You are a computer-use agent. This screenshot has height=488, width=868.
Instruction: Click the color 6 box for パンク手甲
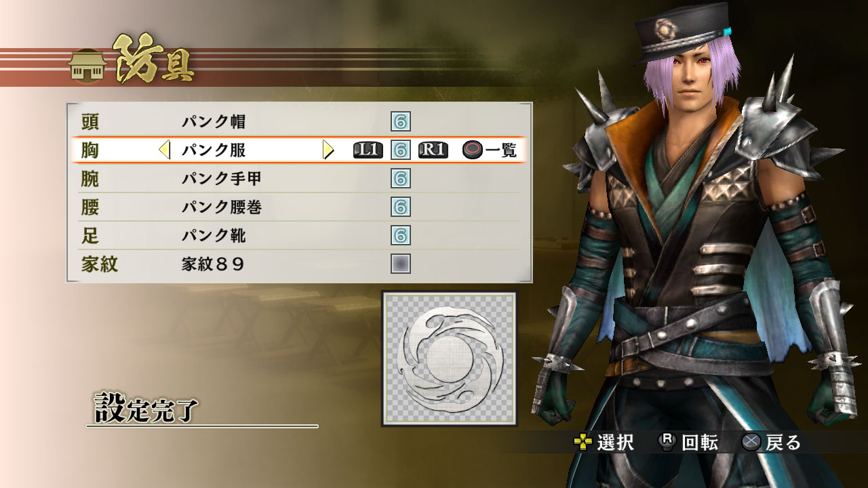(x=401, y=178)
